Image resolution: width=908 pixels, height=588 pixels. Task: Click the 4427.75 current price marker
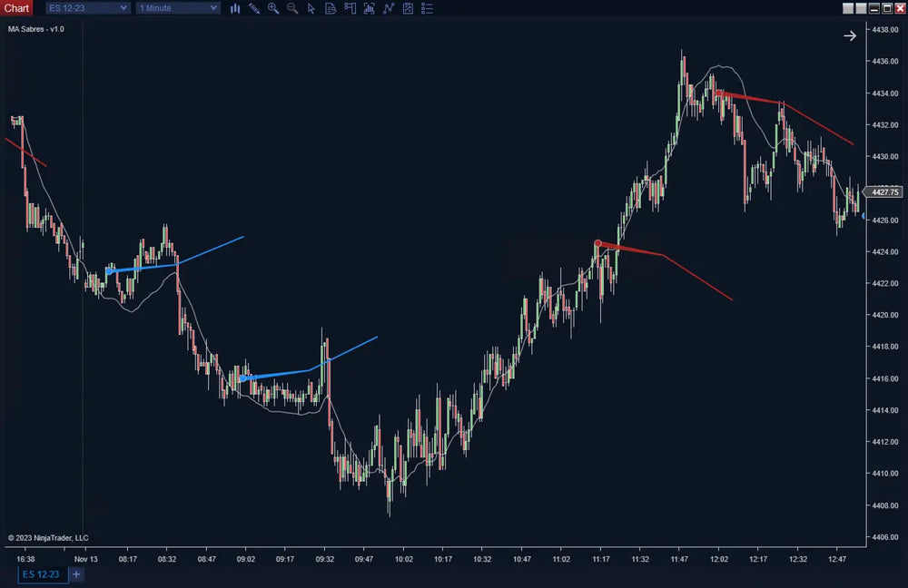883,192
